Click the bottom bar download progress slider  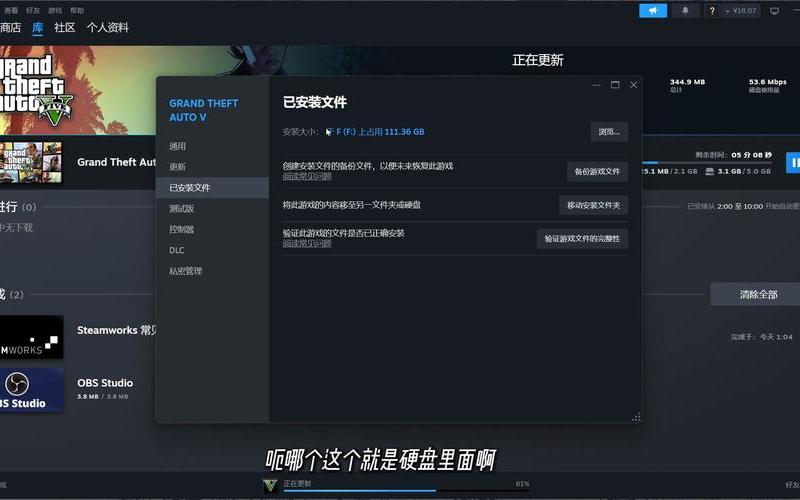click(406, 491)
